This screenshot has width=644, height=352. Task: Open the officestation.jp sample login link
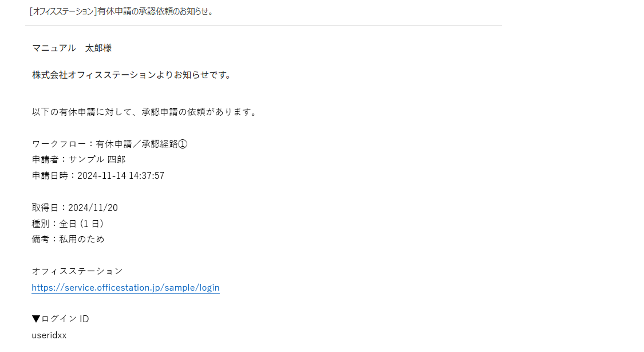coord(126,288)
